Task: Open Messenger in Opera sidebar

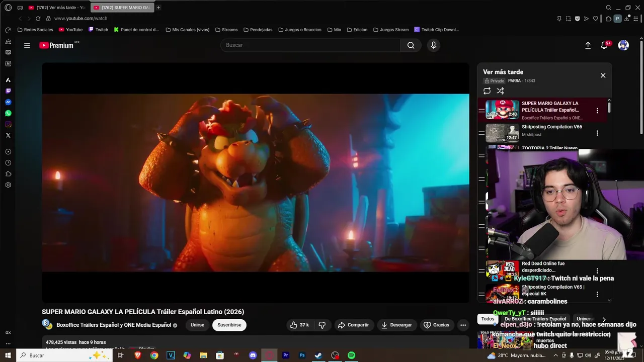Action: tap(8, 102)
